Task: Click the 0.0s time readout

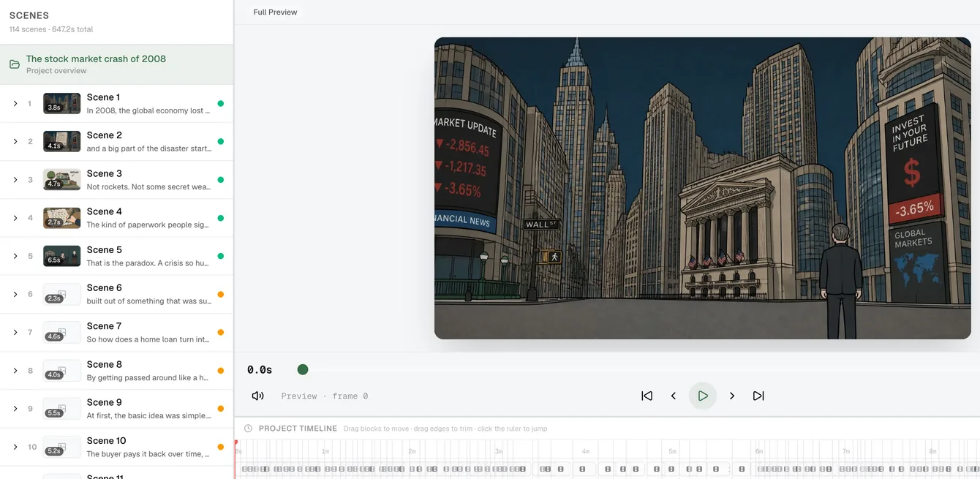Action: 260,370
